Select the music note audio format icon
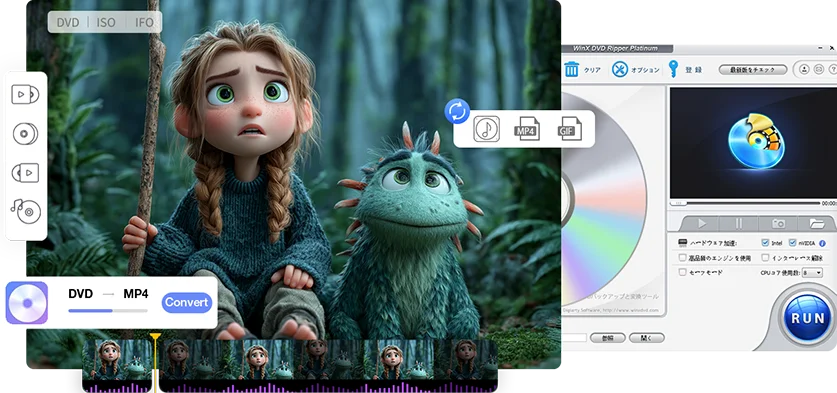The width and height of the screenshot is (837, 393). [x=486, y=129]
